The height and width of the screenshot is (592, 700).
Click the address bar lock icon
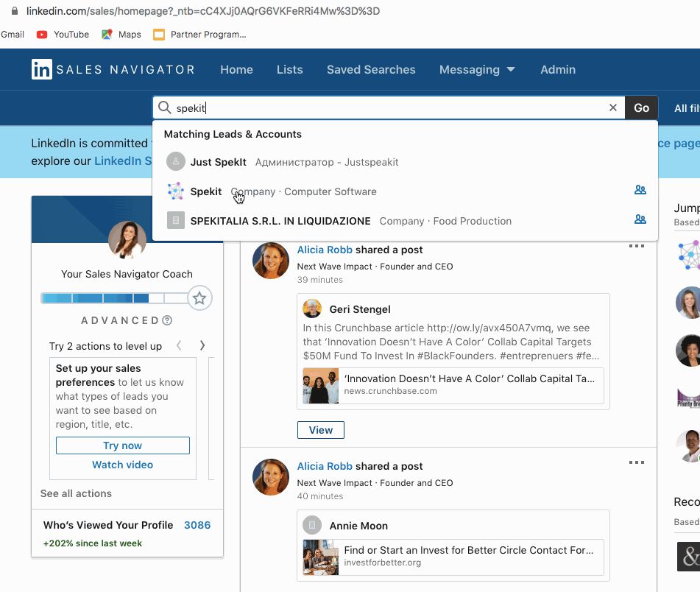(15, 11)
